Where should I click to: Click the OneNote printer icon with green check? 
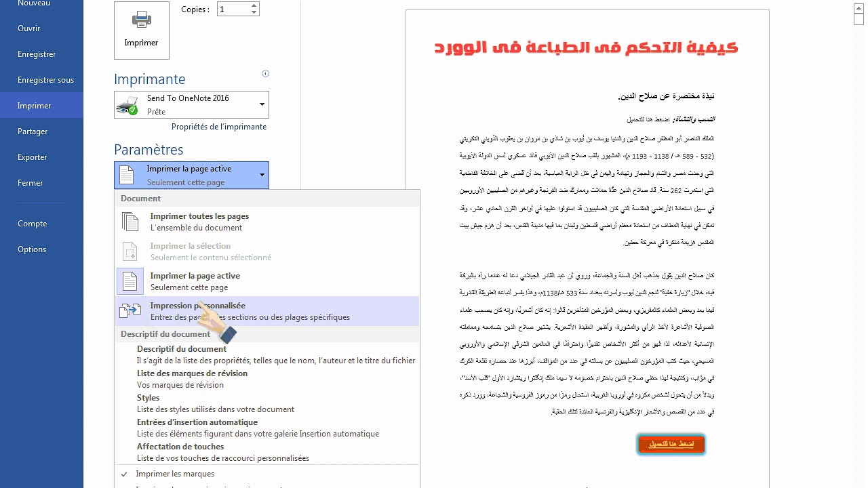(x=127, y=105)
